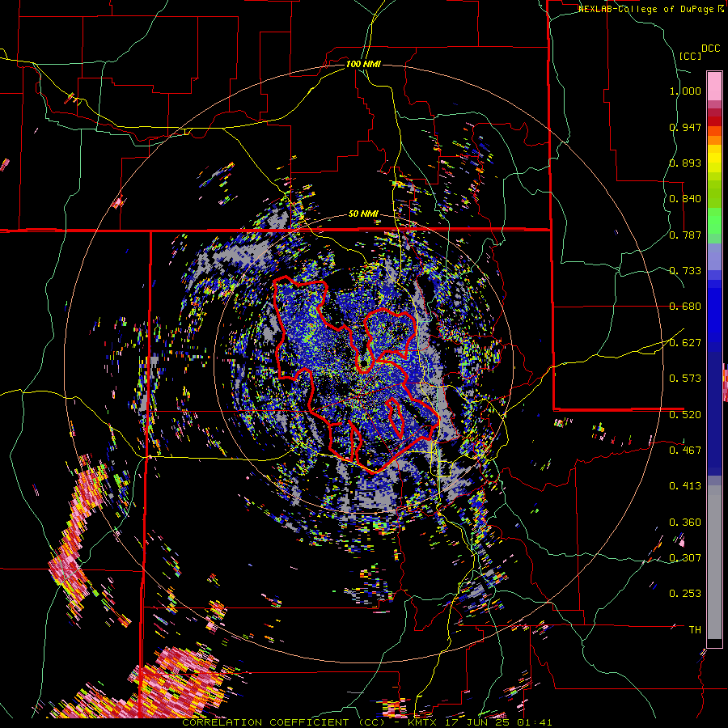Click the [CC] unit label above color bar
This screenshot has width=728, height=728.
coord(691,56)
